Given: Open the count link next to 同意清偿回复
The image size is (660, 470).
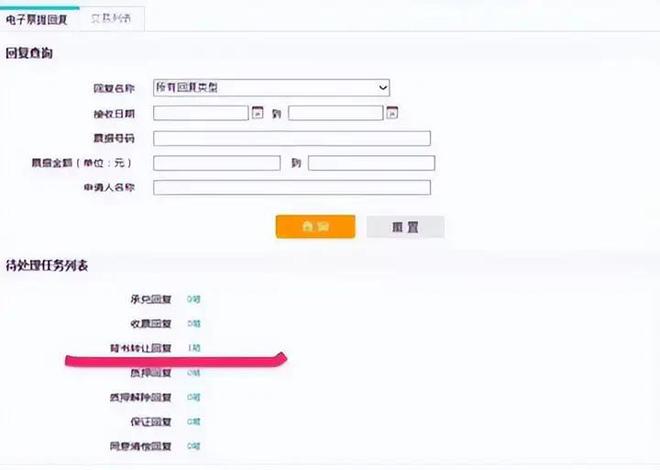Looking at the screenshot, I should point(194,446).
